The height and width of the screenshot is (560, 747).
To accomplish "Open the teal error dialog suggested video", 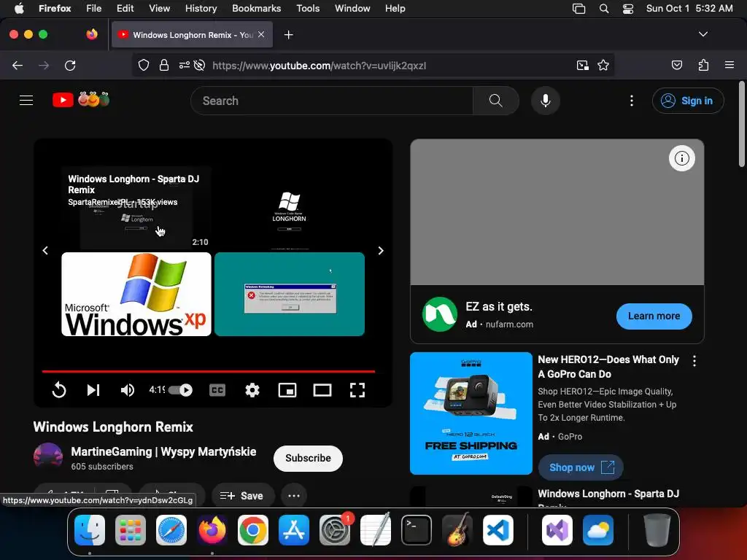I will [x=290, y=295].
